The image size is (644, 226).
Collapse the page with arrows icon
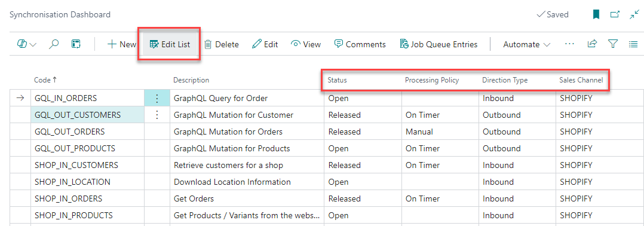coord(634,14)
